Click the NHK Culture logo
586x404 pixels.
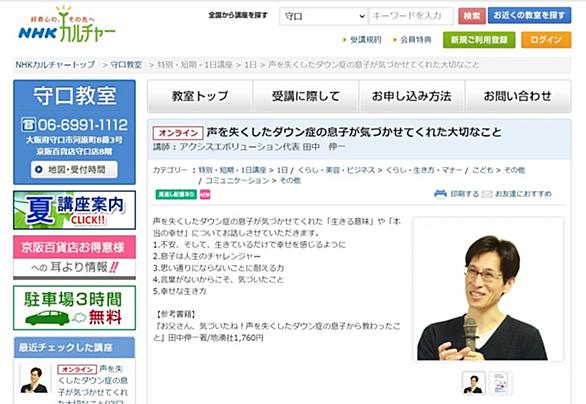[x=67, y=25]
